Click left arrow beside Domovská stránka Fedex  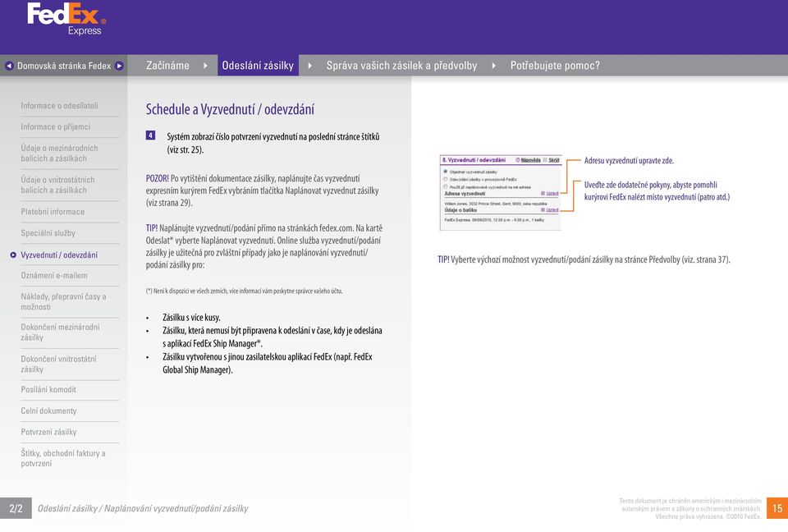pos(9,66)
